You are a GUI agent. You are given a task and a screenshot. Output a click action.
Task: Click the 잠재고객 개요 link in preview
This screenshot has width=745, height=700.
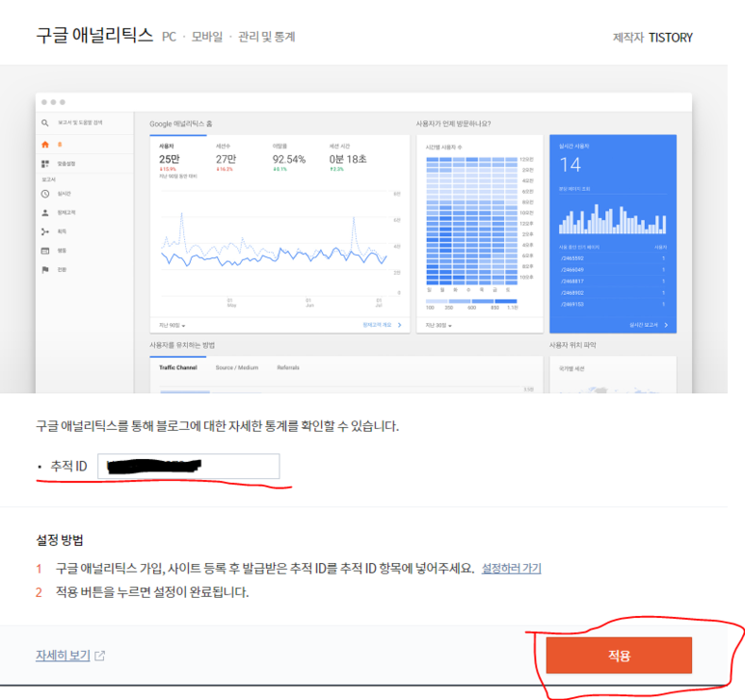(377, 325)
